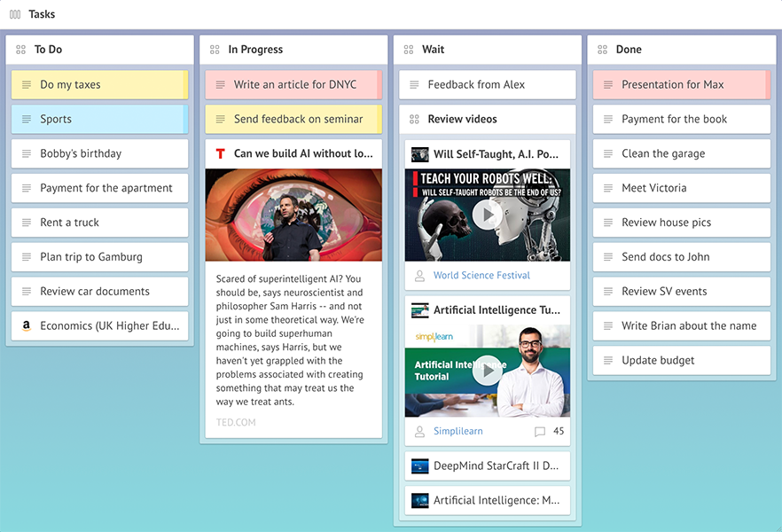This screenshot has height=532, width=782.
Task: Open the Clean the garage card
Action: 682,153
